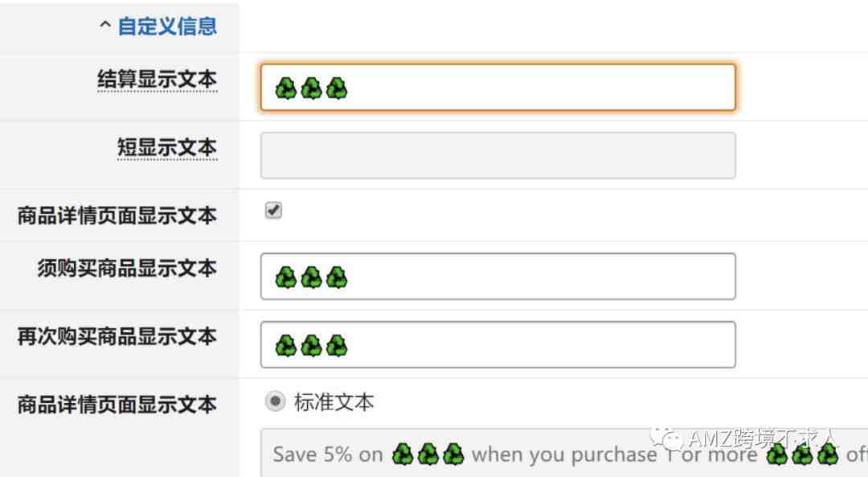Viewport: 868px width, 477px height.
Task: Uncheck the 商品详情页面显示文本 checkbox
Action: tap(273, 210)
